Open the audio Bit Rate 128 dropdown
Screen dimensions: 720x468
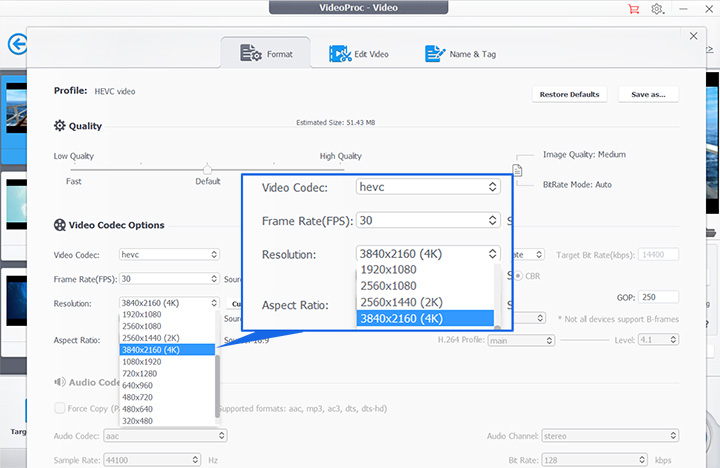pos(594,460)
